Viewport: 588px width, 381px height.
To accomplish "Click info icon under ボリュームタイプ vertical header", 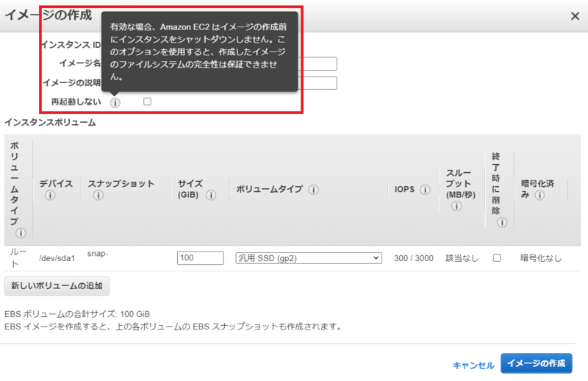I will tap(21, 233).
